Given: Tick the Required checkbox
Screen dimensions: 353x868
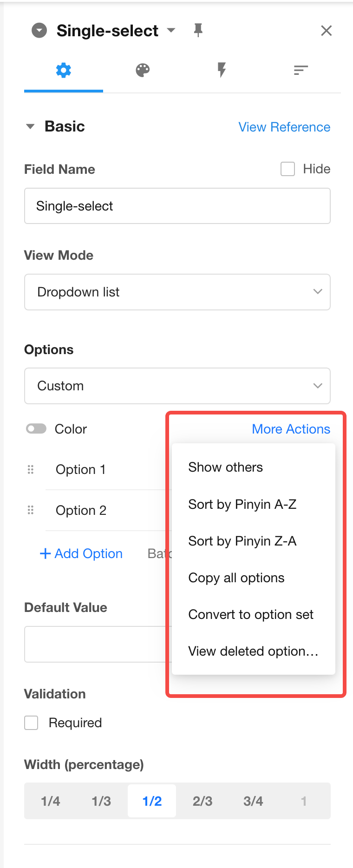Looking at the screenshot, I should pyautogui.click(x=31, y=723).
